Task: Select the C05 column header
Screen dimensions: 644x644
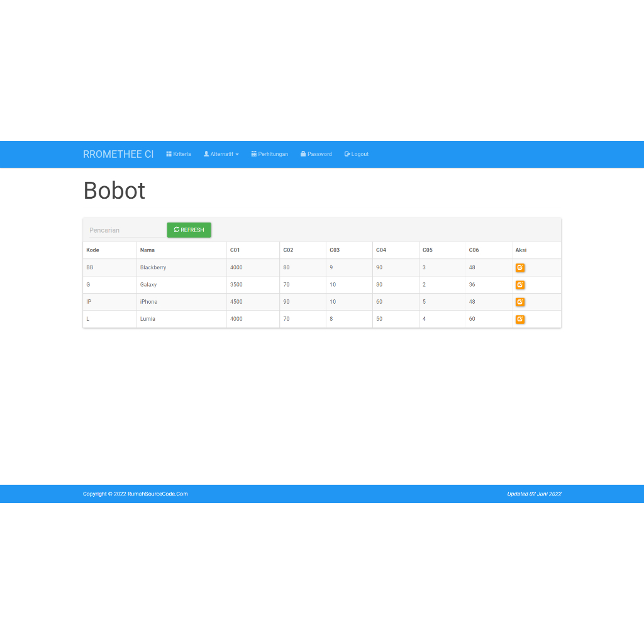Action: tap(442, 250)
